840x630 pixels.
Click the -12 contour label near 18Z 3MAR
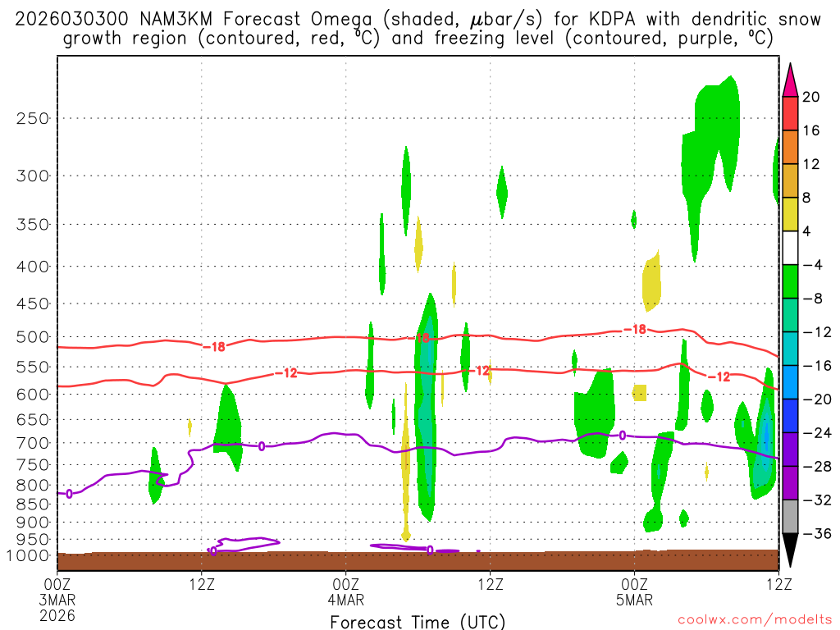click(x=286, y=373)
